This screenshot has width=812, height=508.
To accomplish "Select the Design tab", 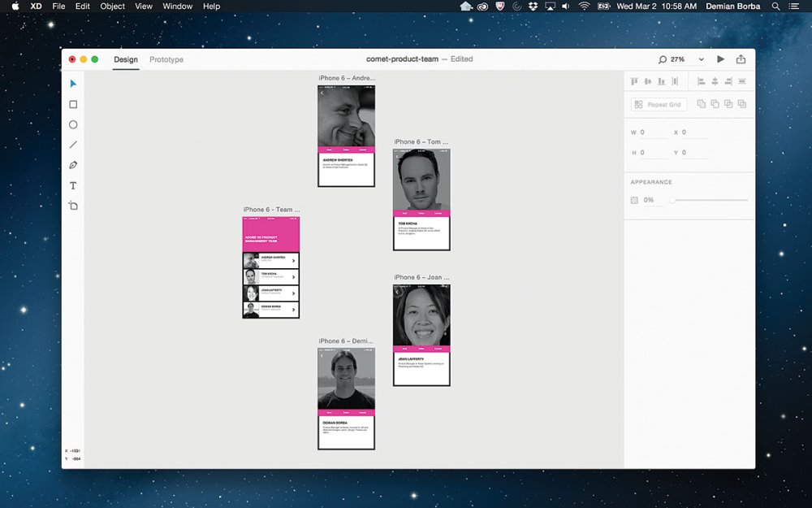I will click(x=126, y=59).
